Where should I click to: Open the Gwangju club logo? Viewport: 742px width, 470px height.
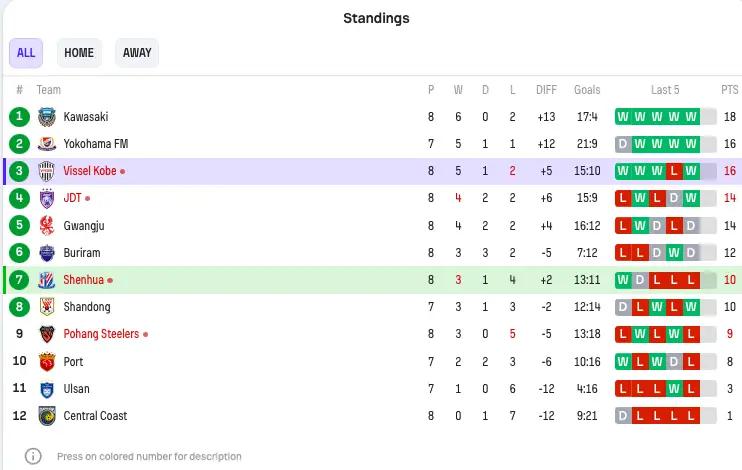point(47,226)
